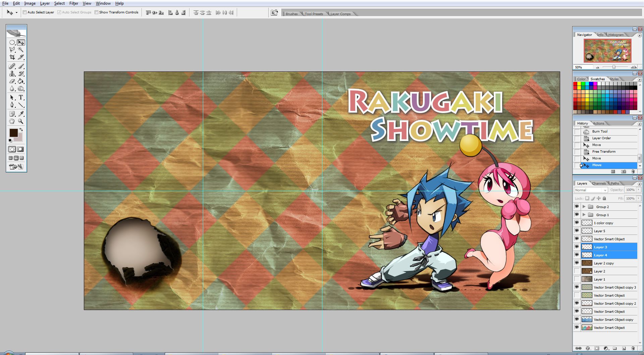Select the Blur tool

coord(12,89)
